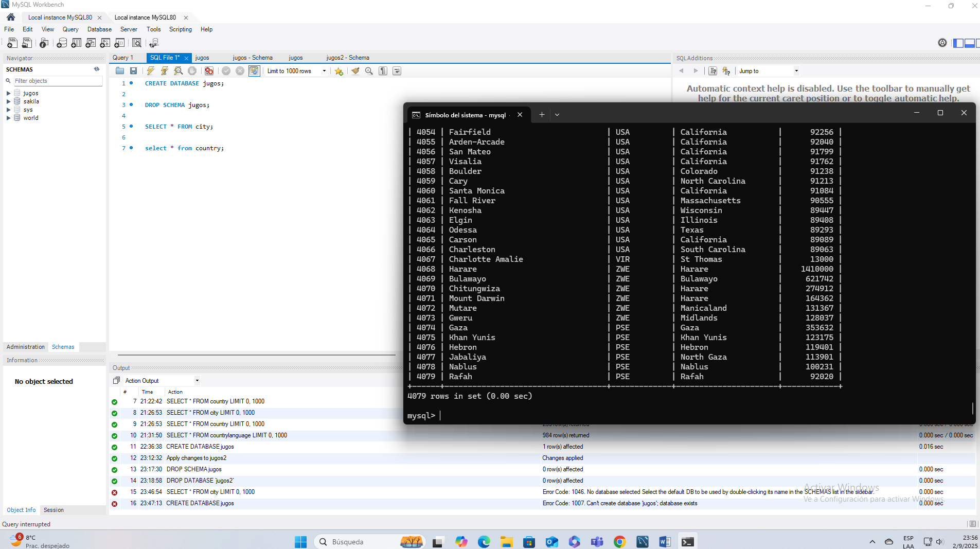Show hidden system tray icons chevron
This screenshot has height=549, width=980.
pyautogui.click(x=872, y=541)
